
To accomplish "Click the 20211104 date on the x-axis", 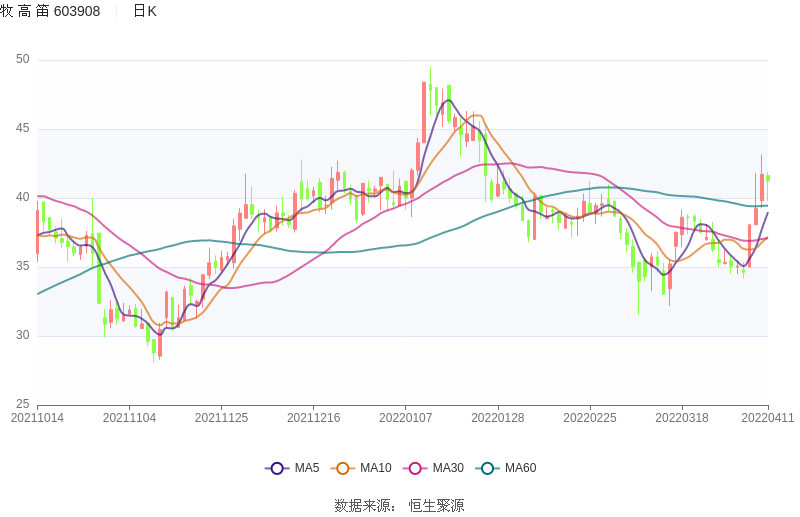I will coord(129,417).
